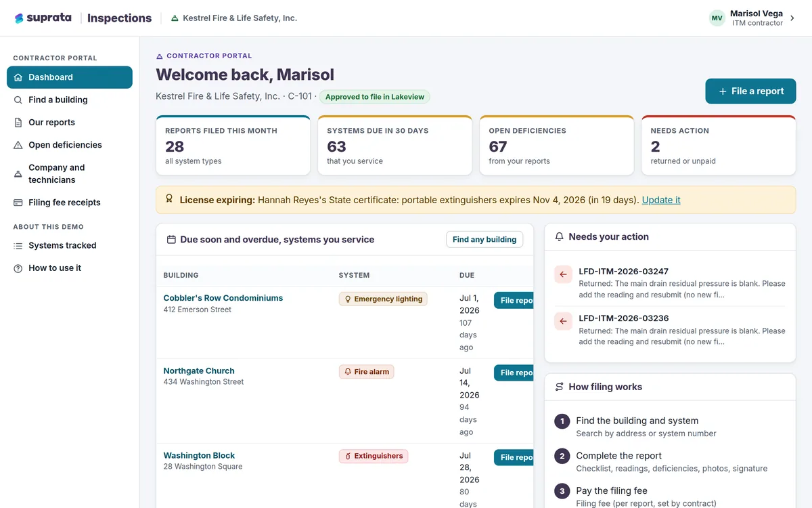Screen dimensions: 812x508
Task: Click the ribbon icon in the license expiring banner
Action: pos(169,200)
